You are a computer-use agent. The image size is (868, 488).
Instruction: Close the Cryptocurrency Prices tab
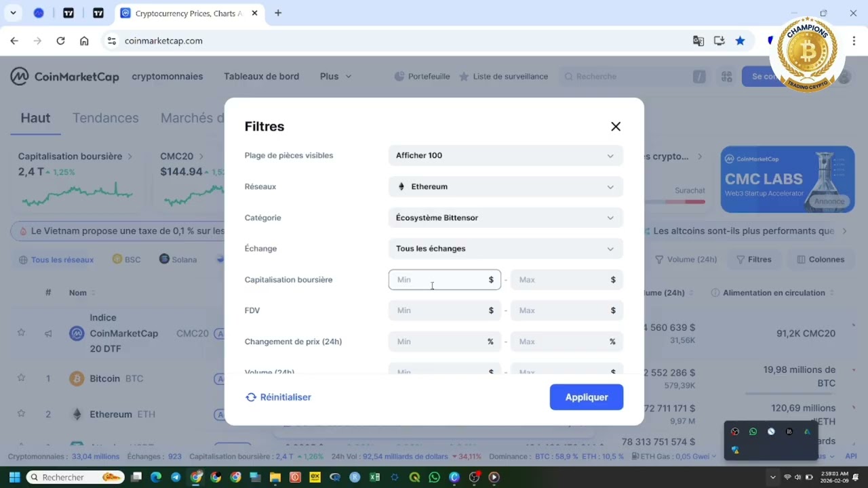255,13
